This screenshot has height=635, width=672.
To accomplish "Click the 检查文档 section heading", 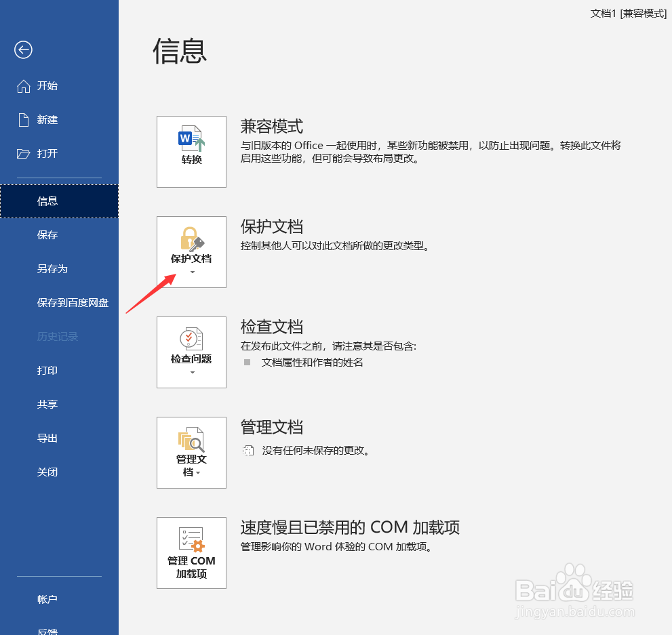I will click(272, 327).
